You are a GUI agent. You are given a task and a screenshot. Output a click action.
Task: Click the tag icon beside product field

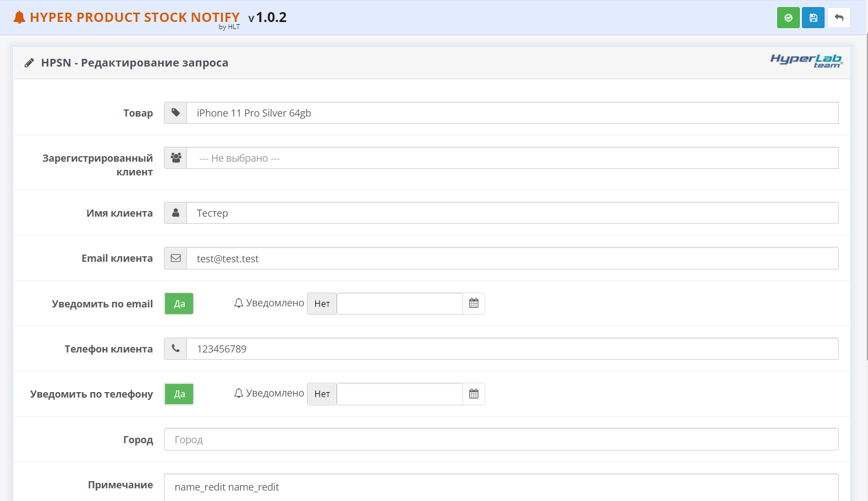coord(175,113)
